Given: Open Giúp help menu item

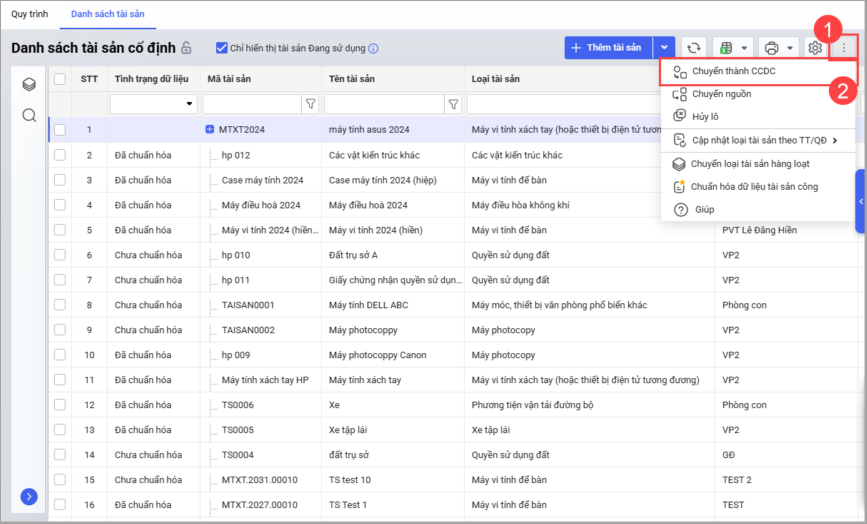Looking at the screenshot, I should pyautogui.click(x=758, y=209).
